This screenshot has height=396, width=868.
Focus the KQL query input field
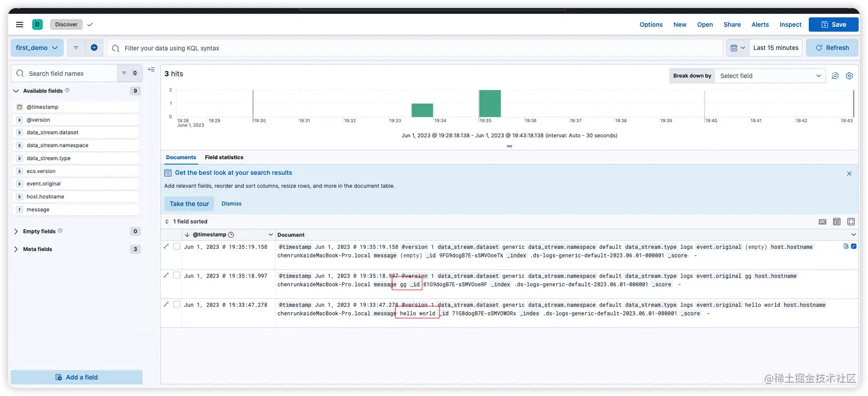414,48
